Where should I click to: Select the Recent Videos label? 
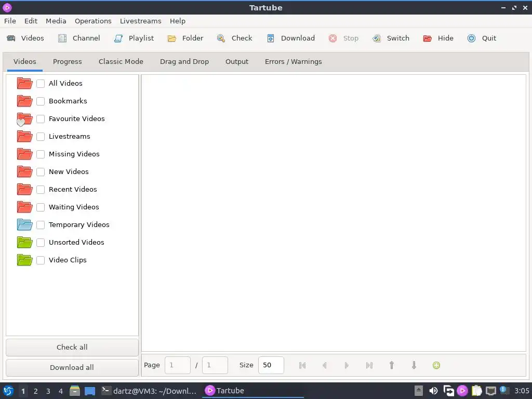tap(73, 189)
